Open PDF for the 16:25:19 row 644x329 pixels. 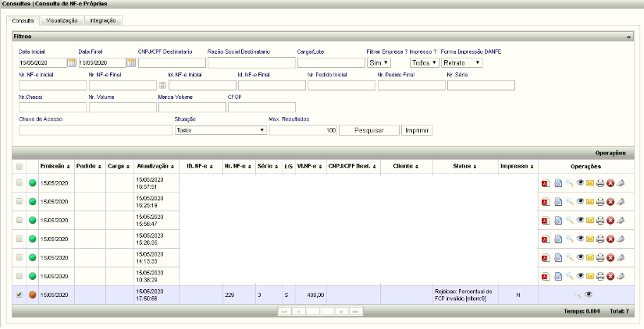546,202
